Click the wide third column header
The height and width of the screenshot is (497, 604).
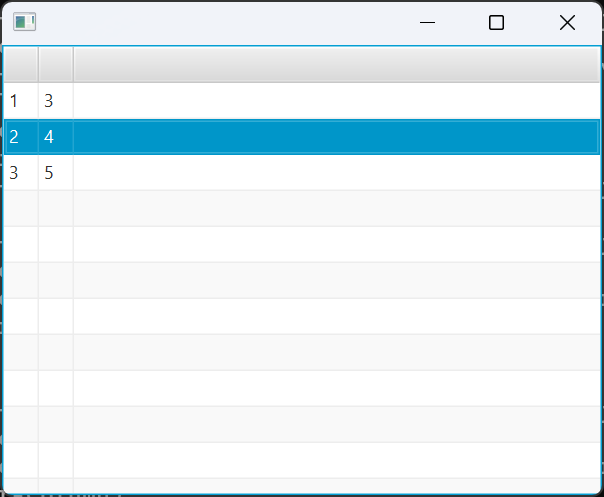pos(336,65)
